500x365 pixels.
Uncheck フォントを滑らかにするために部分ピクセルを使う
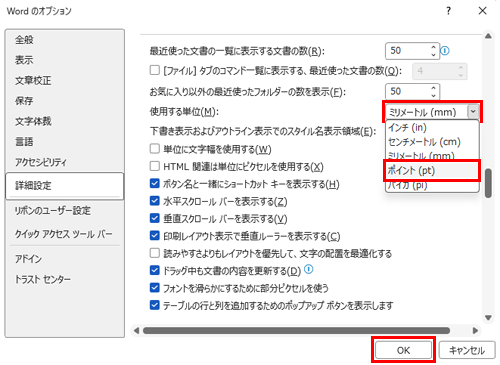pos(155,288)
